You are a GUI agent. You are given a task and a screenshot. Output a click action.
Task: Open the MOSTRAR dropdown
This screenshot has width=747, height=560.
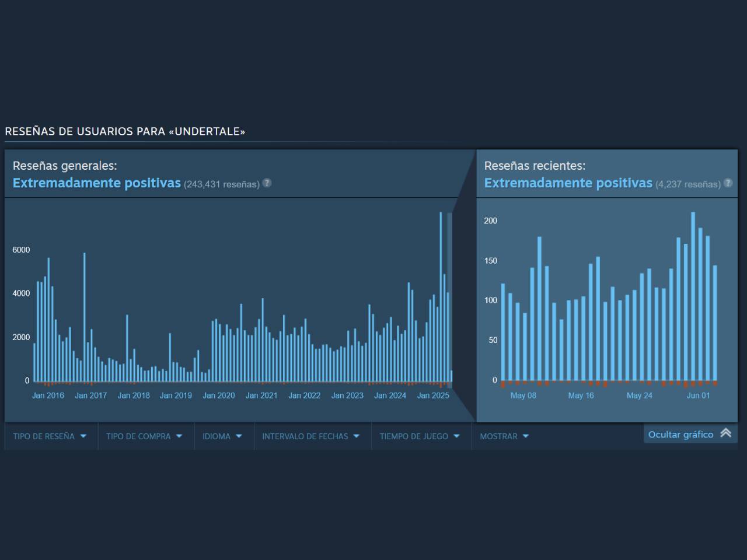tap(504, 436)
